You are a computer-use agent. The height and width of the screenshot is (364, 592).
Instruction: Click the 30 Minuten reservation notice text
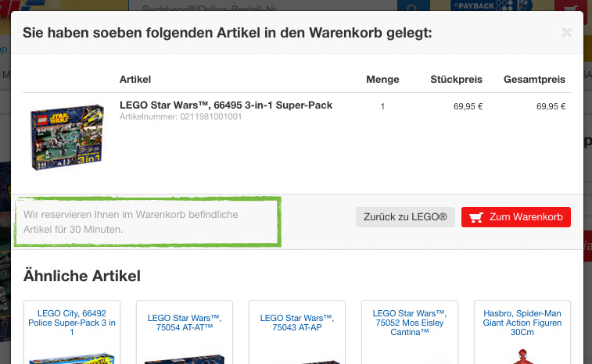131,222
